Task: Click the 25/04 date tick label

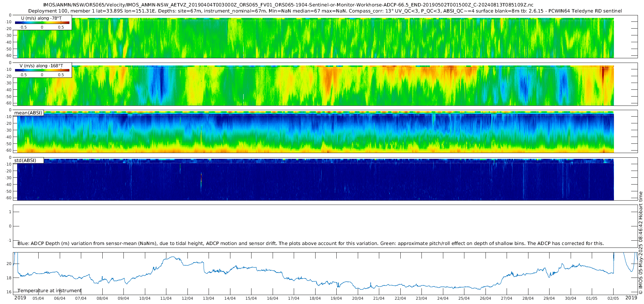Action: [464, 299]
